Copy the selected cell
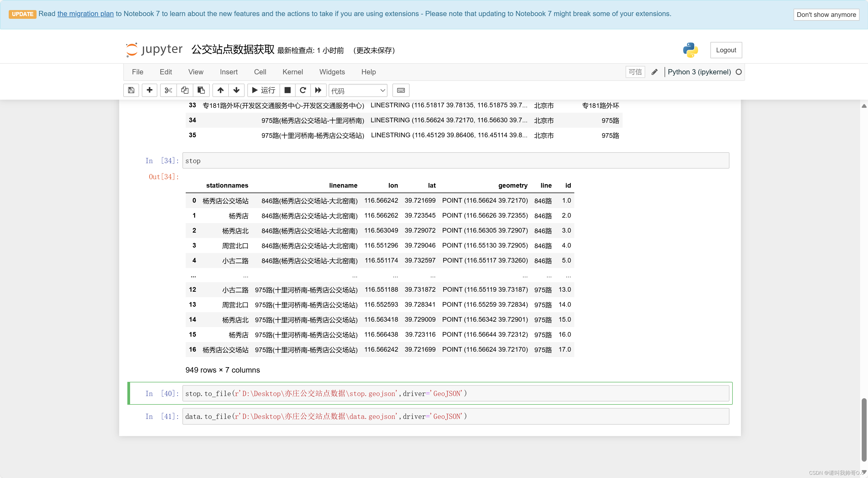The image size is (868, 478). pos(184,90)
